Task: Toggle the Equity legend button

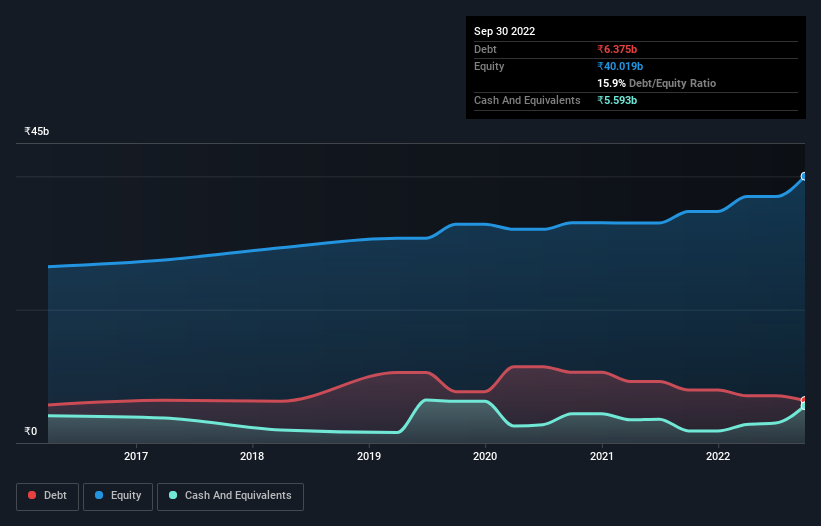Action: 118,496
